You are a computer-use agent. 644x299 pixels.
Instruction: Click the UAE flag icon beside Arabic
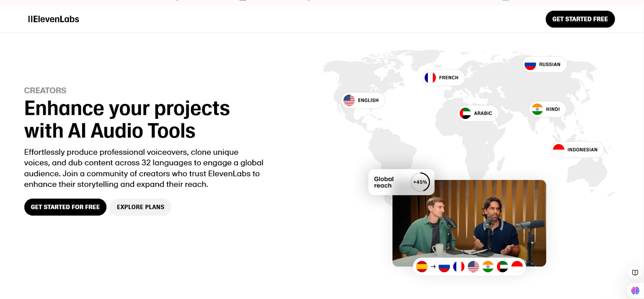click(x=465, y=113)
